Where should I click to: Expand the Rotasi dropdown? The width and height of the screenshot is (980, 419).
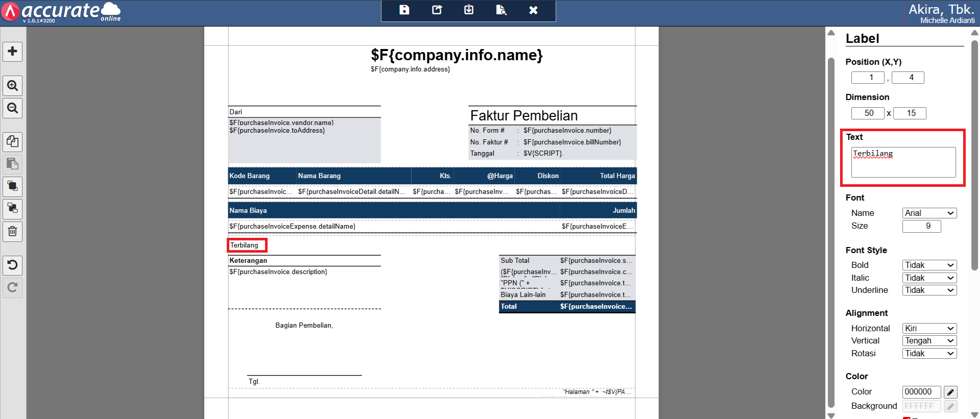point(929,354)
